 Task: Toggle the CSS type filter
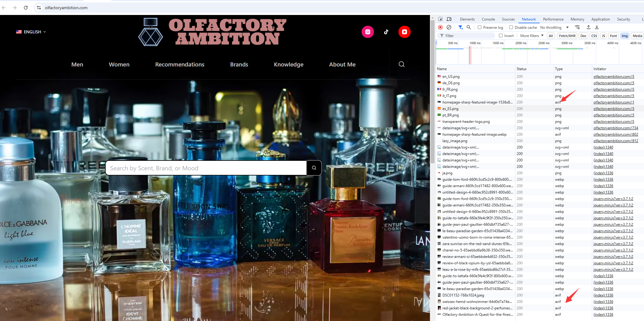[x=594, y=36]
